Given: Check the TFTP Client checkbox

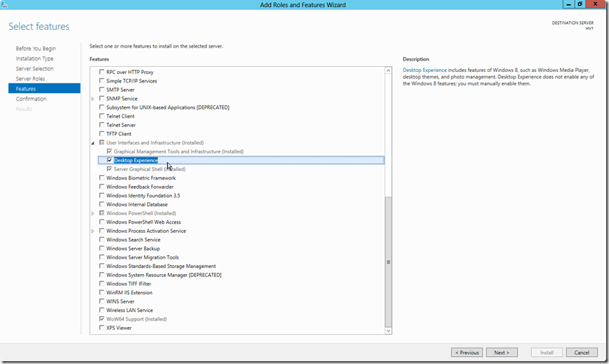Looking at the screenshot, I should click(x=102, y=134).
